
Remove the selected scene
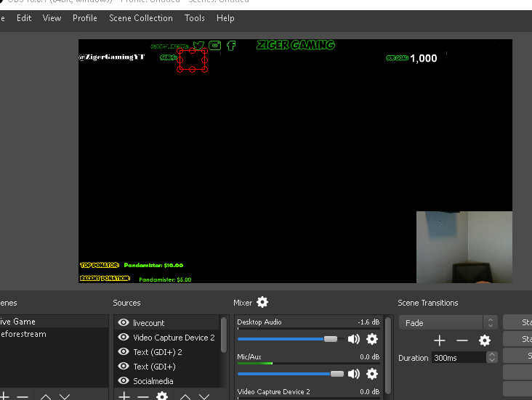point(23,396)
